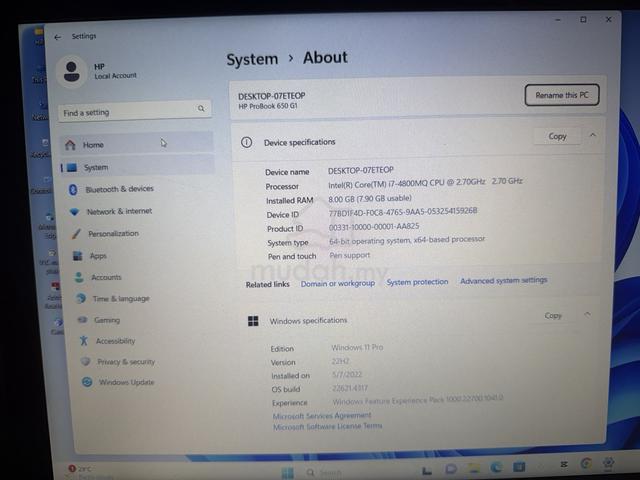
Task: Collapse the Device specifications section
Action: (593, 135)
